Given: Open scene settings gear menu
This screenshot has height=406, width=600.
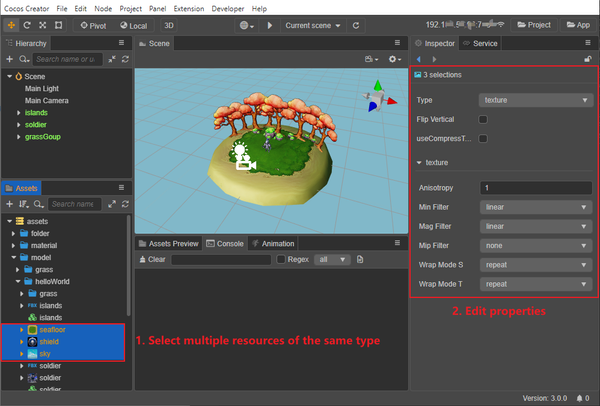Looking at the screenshot, I should (x=395, y=59).
